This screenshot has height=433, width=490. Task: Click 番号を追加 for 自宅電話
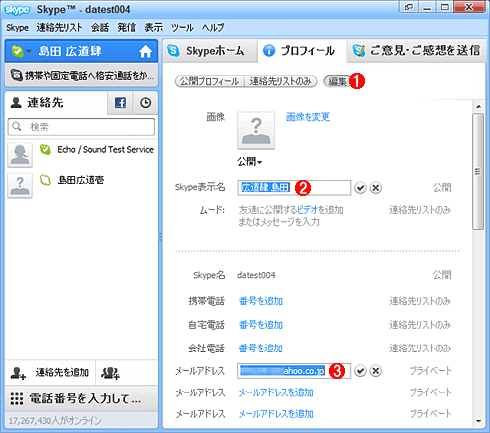(261, 325)
